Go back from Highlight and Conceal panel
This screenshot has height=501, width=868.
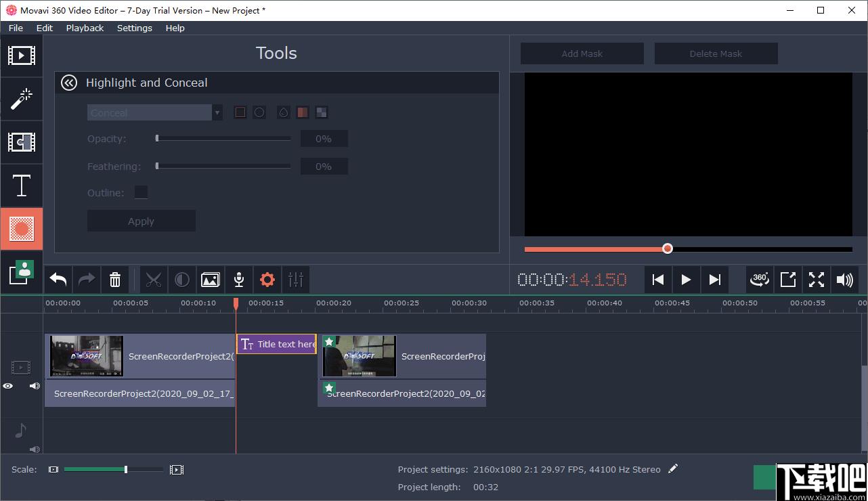point(69,83)
